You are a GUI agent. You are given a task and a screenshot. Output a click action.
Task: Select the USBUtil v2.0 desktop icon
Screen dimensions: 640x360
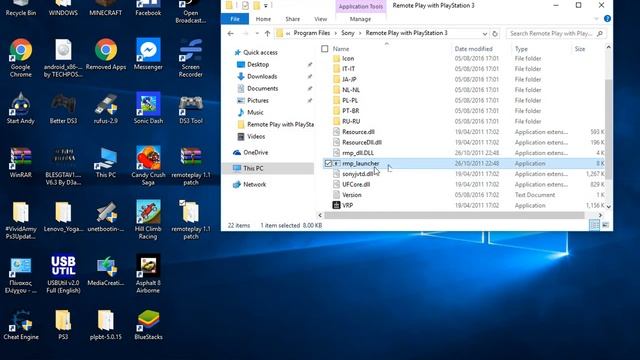(63, 273)
